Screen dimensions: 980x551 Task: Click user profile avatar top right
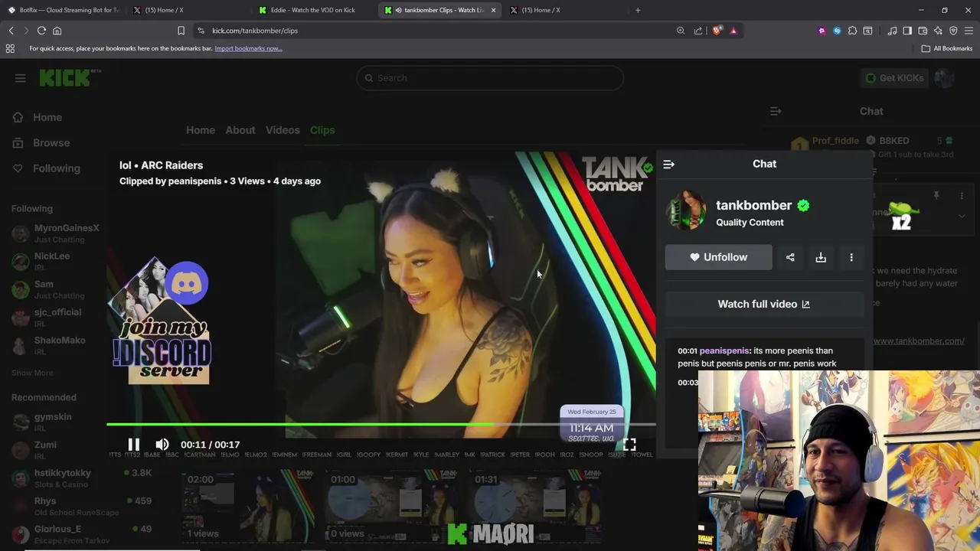pyautogui.click(x=944, y=78)
